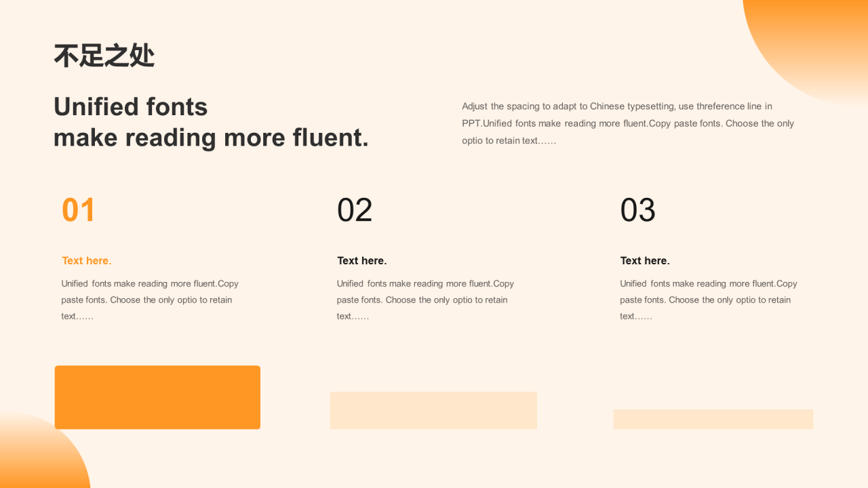The width and height of the screenshot is (868, 488).
Task: Click the number 02
Action: coord(355,210)
